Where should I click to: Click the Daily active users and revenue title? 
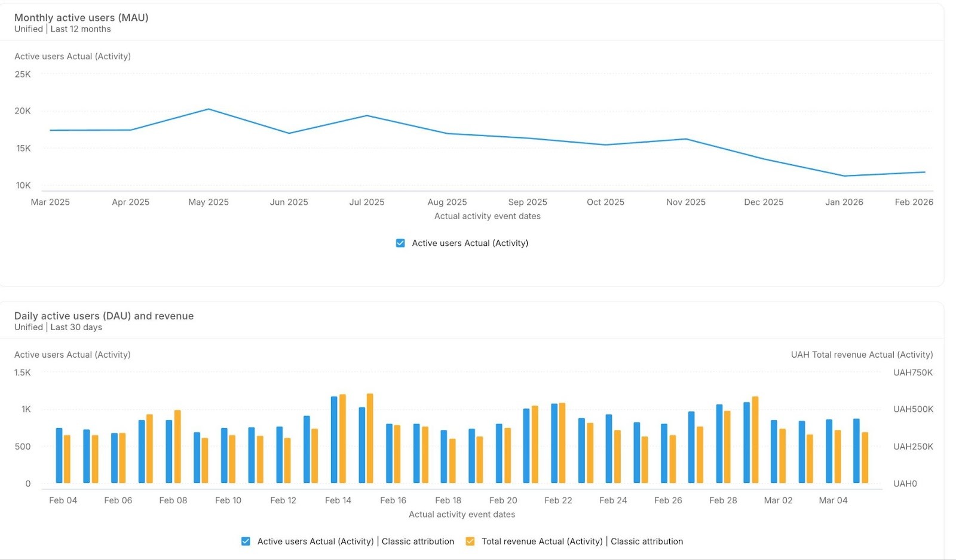coord(103,315)
